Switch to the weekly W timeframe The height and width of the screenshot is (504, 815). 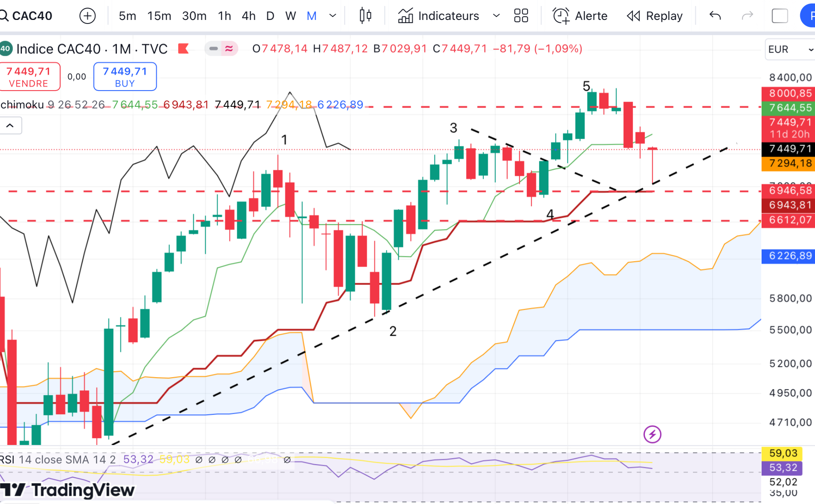(x=291, y=16)
